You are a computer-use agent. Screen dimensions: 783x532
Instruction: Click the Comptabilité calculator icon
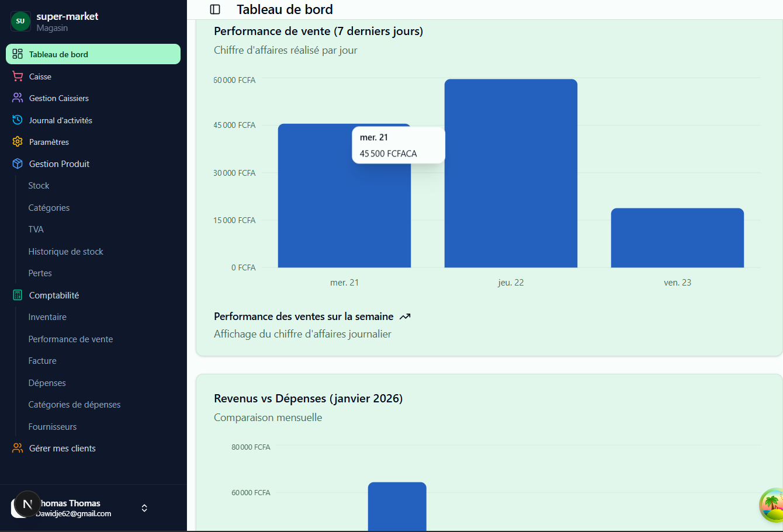pos(18,295)
